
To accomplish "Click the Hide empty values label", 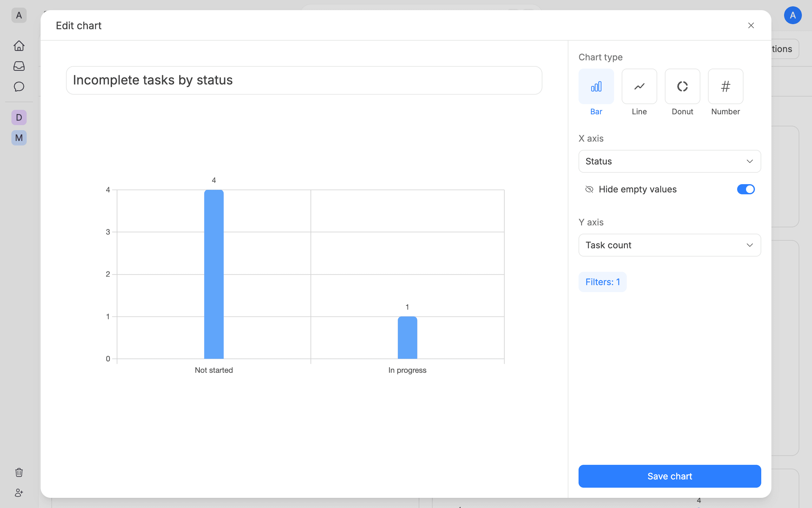I will pos(638,190).
